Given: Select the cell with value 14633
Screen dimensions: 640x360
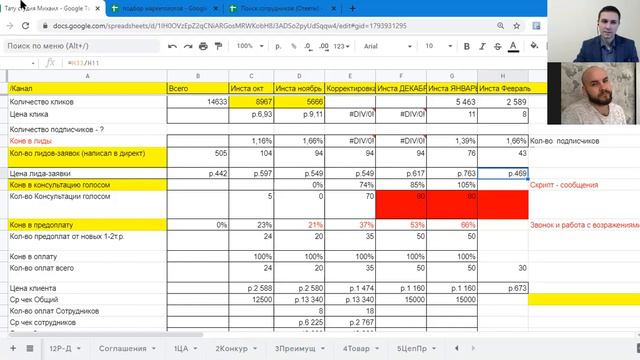Looking at the screenshot, I should [198, 102].
